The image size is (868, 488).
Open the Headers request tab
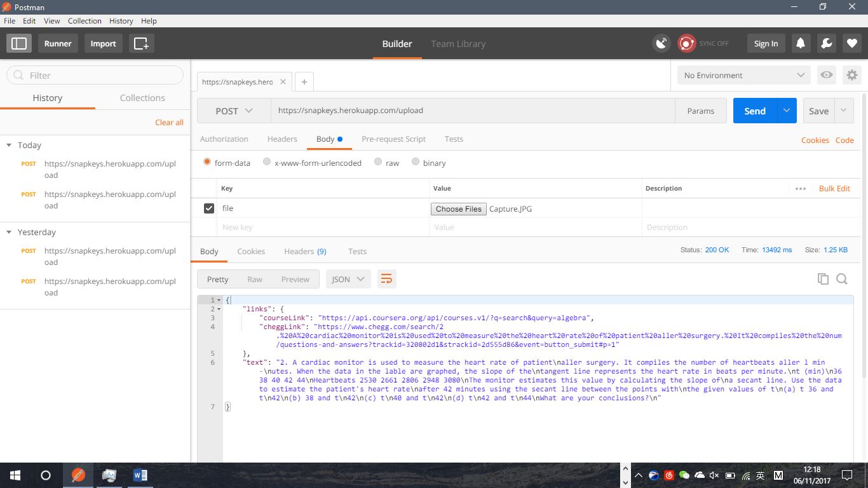click(x=282, y=139)
